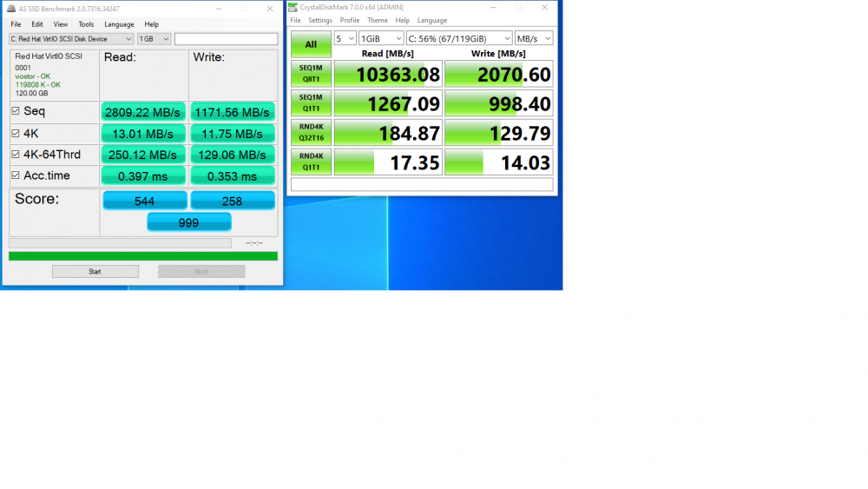
Task: Open Help menu in AS SSD Benchmark
Action: [151, 24]
